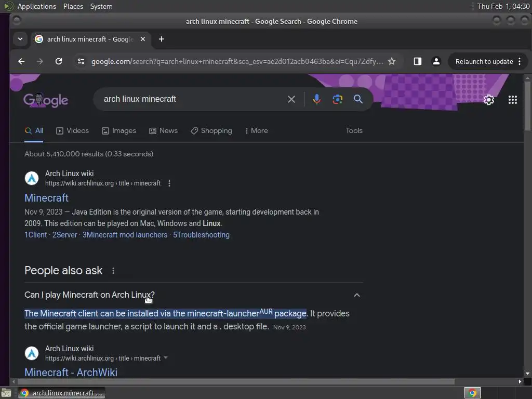Click in the search input field
The height and width of the screenshot is (399, 532).
coord(192,99)
